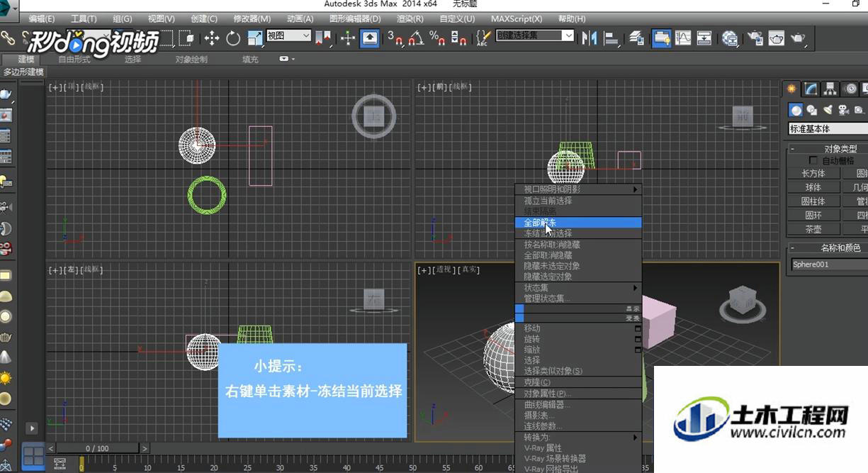Viewport: 868px width, 473px height.
Task: Expand the 视口照明和阴影 submenu
Action: coord(578,189)
